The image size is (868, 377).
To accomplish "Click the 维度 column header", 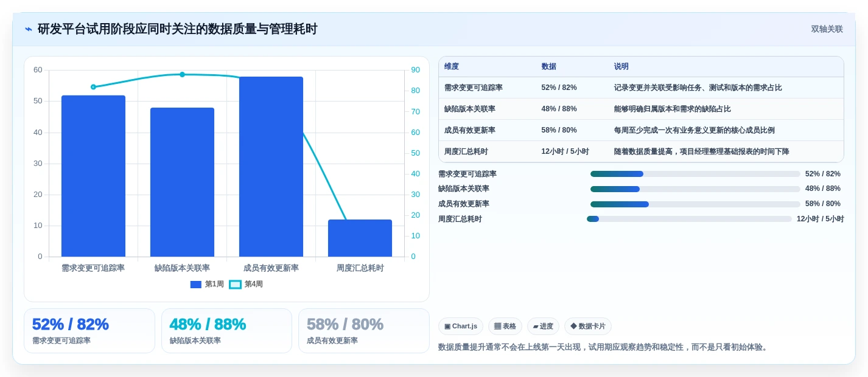I will [452, 66].
